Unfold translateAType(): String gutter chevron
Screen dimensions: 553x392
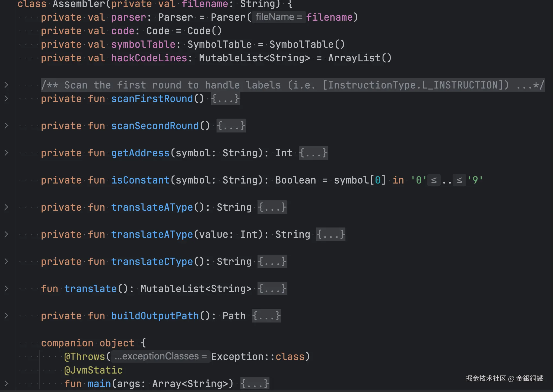pos(6,207)
